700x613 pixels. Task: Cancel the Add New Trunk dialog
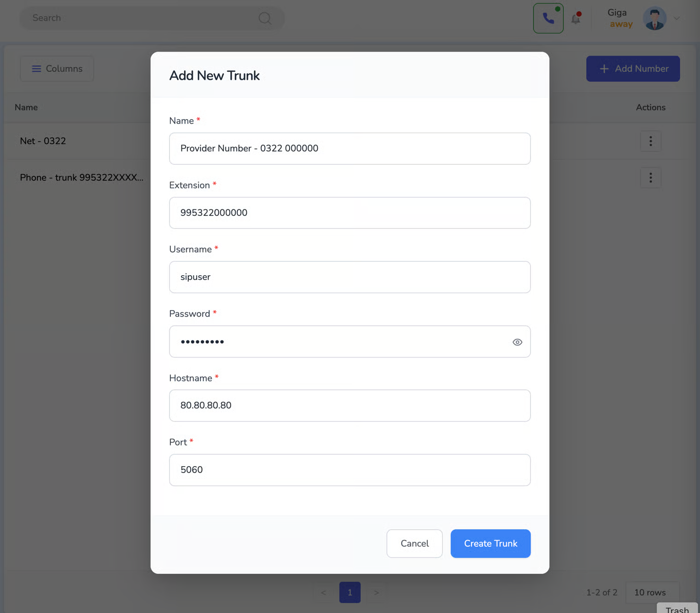coord(414,544)
